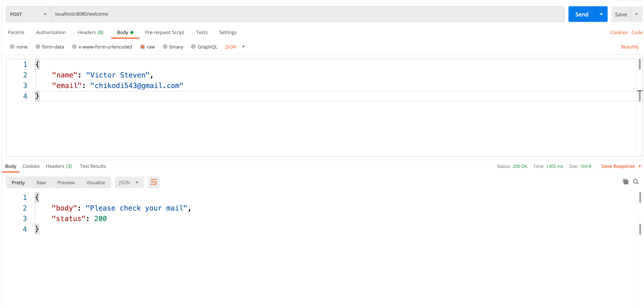Click the "email" key in request body
This screenshot has height=306, width=644.
pyautogui.click(x=67, y=85)
